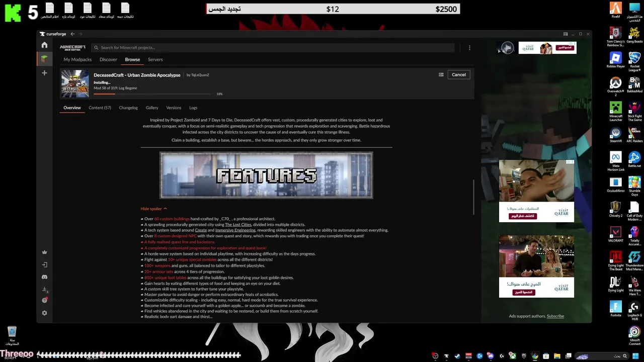Click the installation progress bar
644x362 pixels.
152,94
